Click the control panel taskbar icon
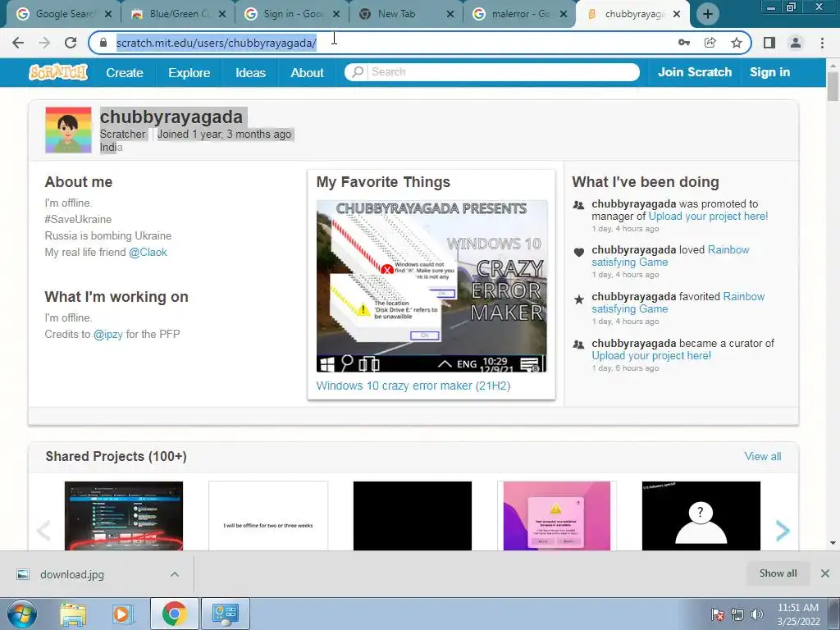This screenshot has height=630, width=840. (225, 614)
